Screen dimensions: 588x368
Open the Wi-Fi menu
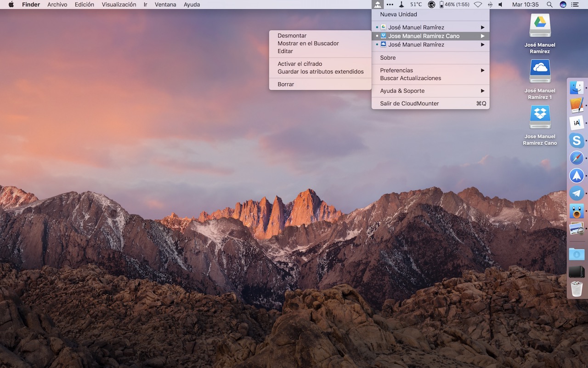[478, 5]
